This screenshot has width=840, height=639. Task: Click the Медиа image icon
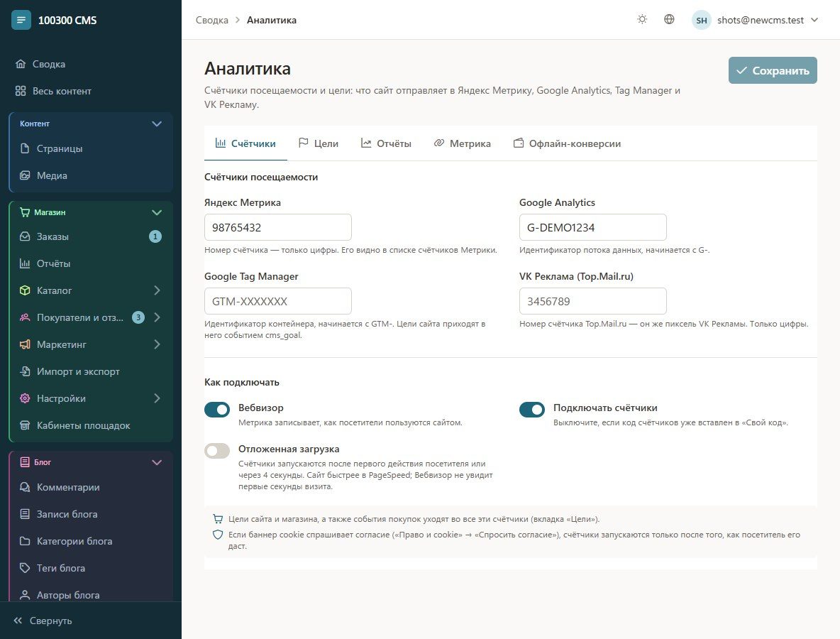(x=25, y=175)
